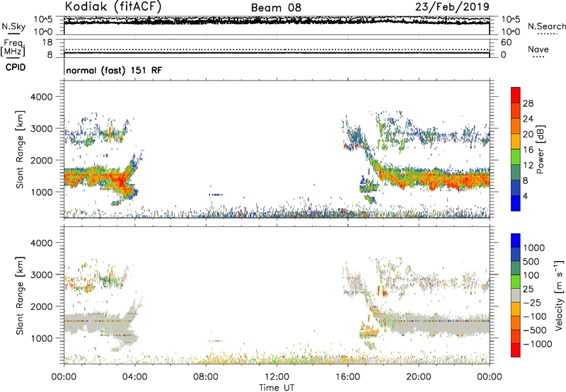Click the 'Beam 08' heading
The height and width of the screenshot is (392, 566).
276,8
